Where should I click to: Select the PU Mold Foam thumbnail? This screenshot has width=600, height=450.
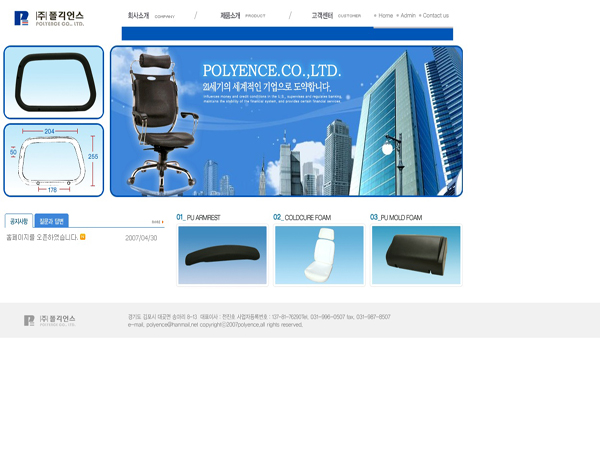pyautogui.click(x=416, y=255)
